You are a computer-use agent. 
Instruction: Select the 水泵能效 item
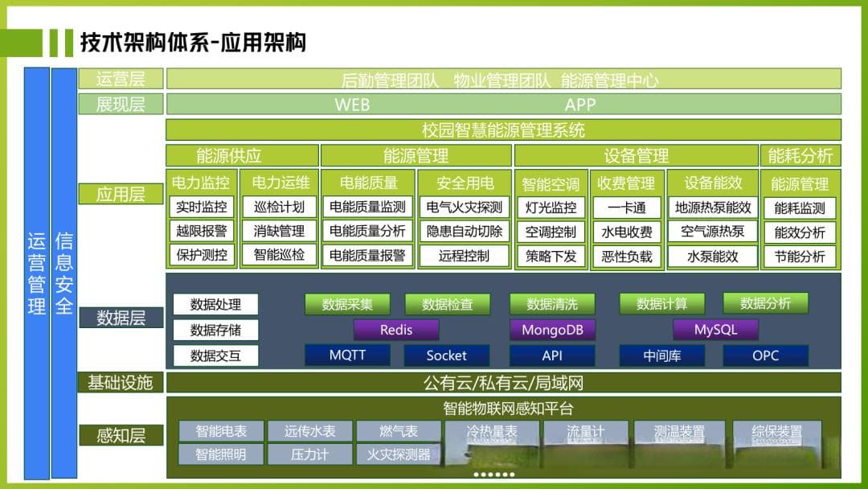coord(712,256)
